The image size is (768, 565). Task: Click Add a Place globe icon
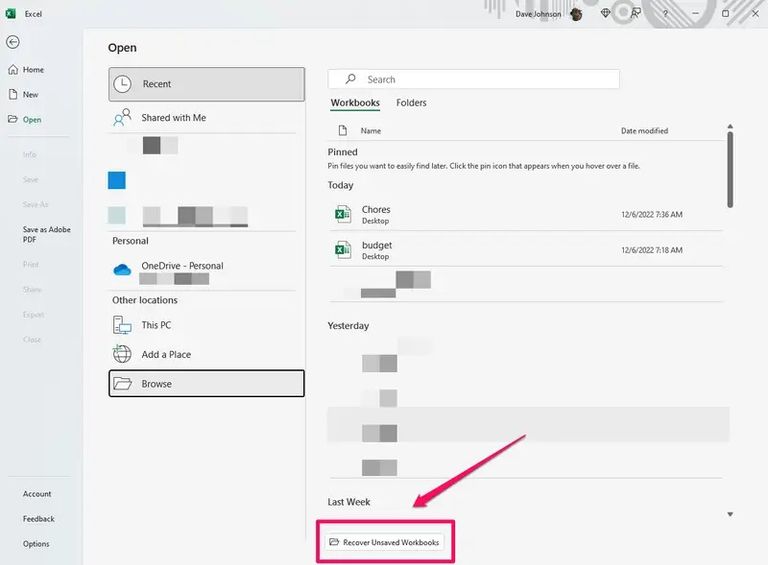click(x=122, y=354)
